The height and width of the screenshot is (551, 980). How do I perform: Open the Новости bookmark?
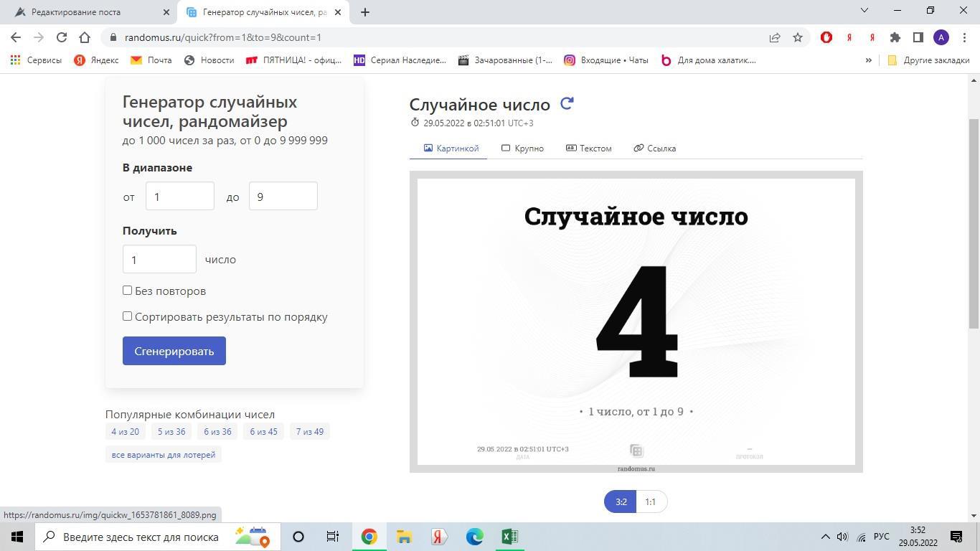click(x=209, y=60)
